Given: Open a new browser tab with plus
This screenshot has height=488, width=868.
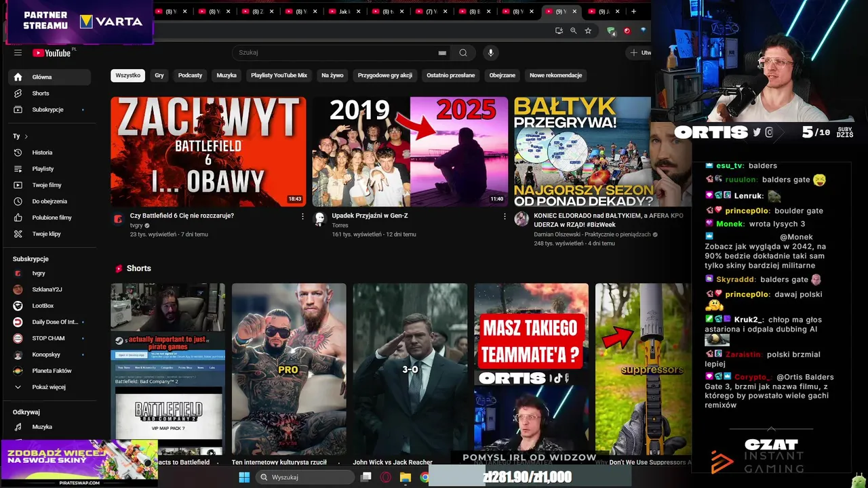Looking at the screenshot, I should (x=634, y=12).
